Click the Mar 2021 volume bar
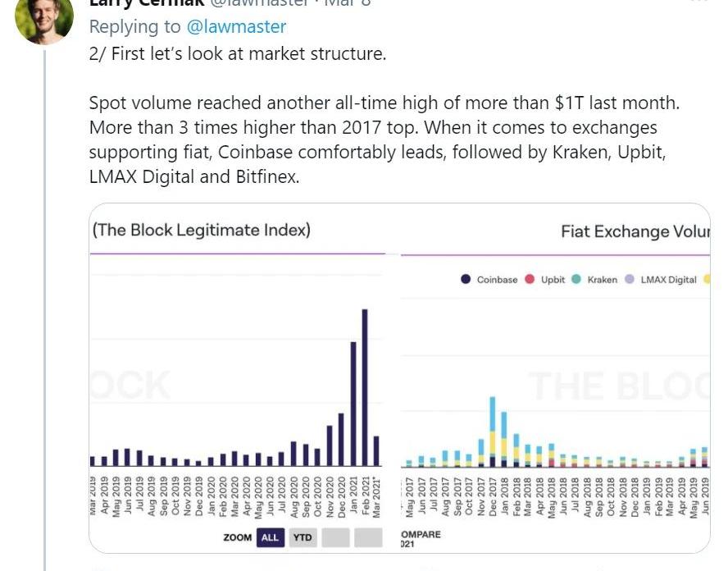Viewport: 728px width, 571px height. click(x=376, y=450)
